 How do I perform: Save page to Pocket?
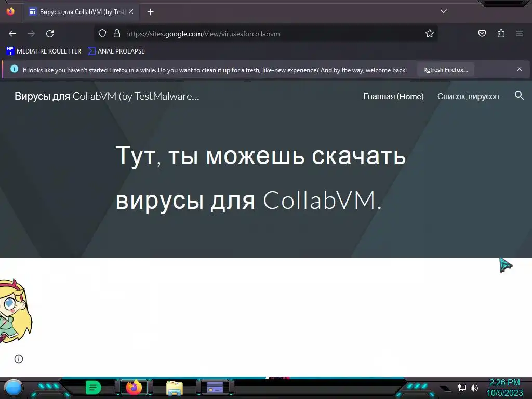tap(482, 33)
